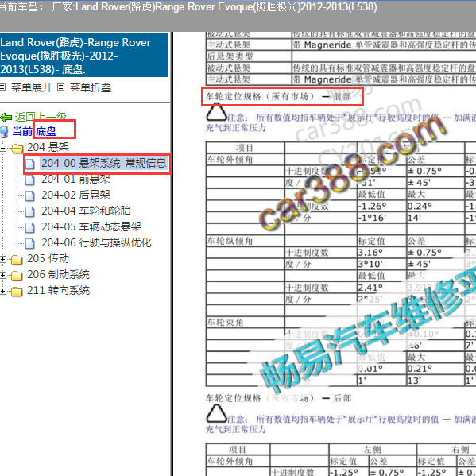This screenshot has height=476, width=476.
Task: Click the page icon of 204-01 前悬架
Action: pos(29,180)
